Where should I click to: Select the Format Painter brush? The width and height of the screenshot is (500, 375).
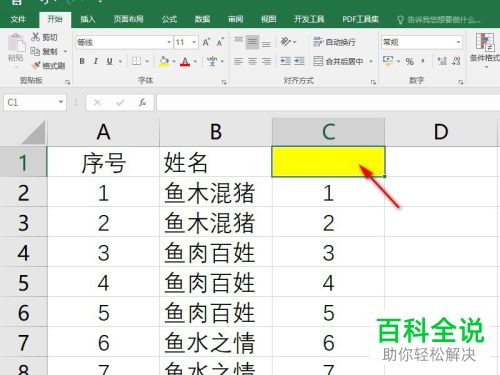[35, 66]
